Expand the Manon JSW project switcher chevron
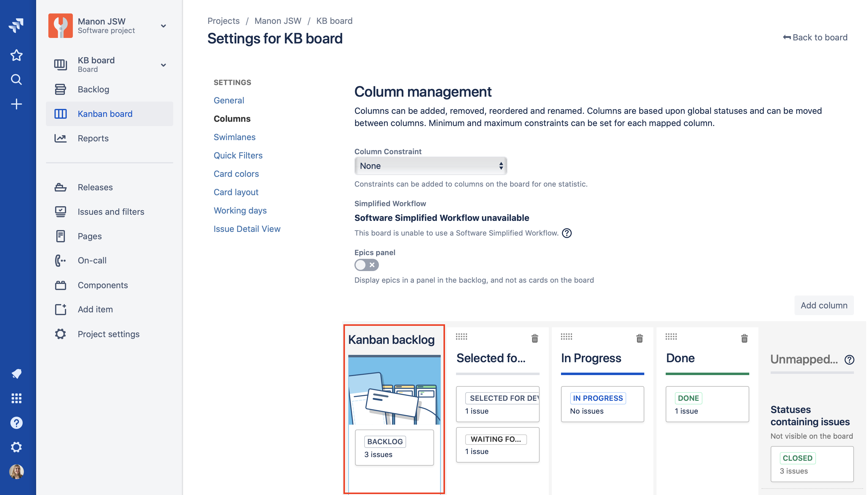 [163, 26]
